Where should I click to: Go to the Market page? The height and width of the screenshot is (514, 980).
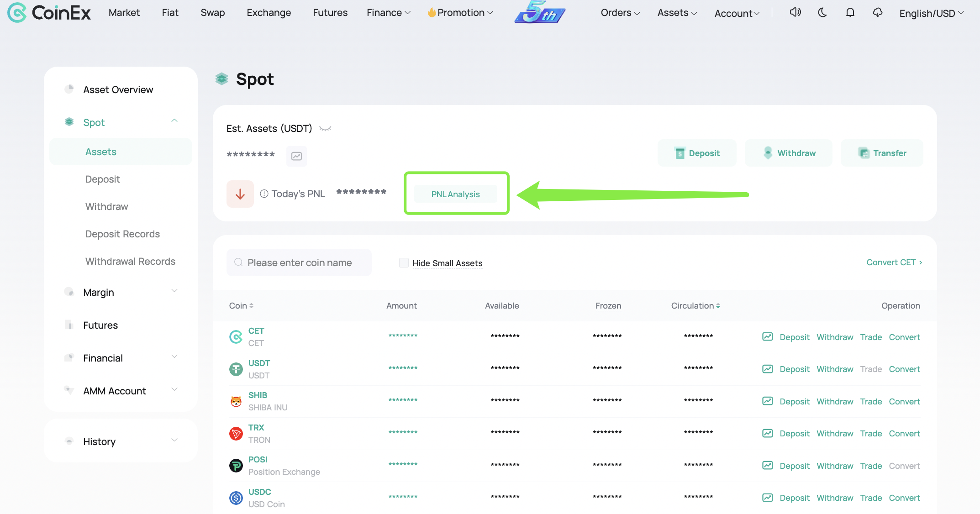point(124,13)
